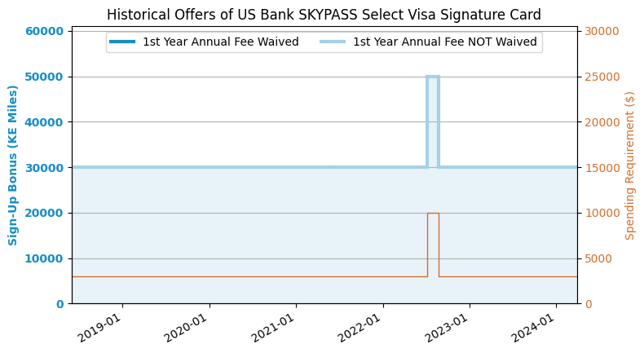Click the 60000 left axis tick label
This screenshot has height=353, width=644.
point(44,31)
